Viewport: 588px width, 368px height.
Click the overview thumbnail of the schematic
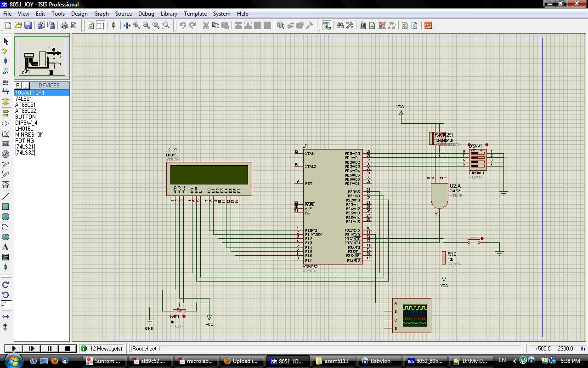tap(42, 57)
